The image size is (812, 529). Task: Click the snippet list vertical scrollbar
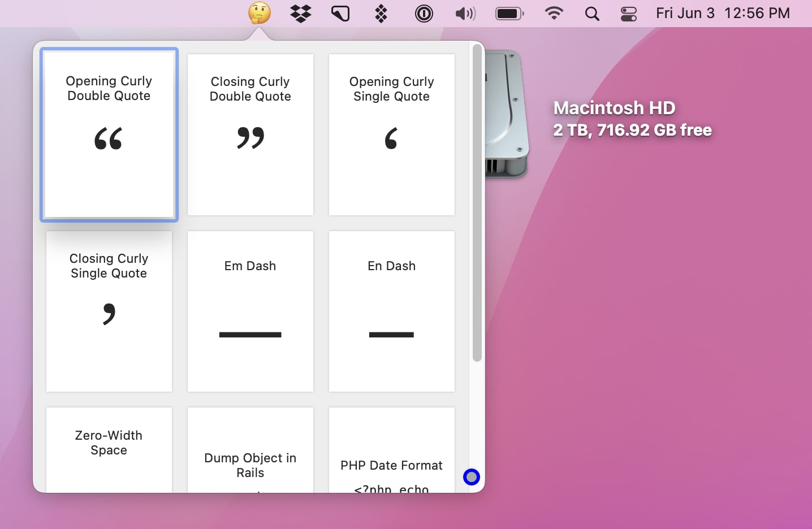click(477, 203)
